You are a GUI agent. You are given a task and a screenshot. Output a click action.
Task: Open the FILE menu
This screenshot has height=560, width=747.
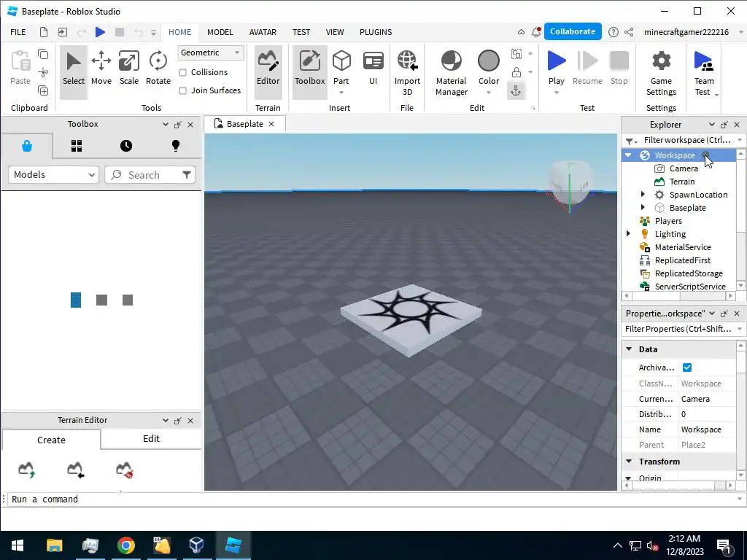coord(18,32)
